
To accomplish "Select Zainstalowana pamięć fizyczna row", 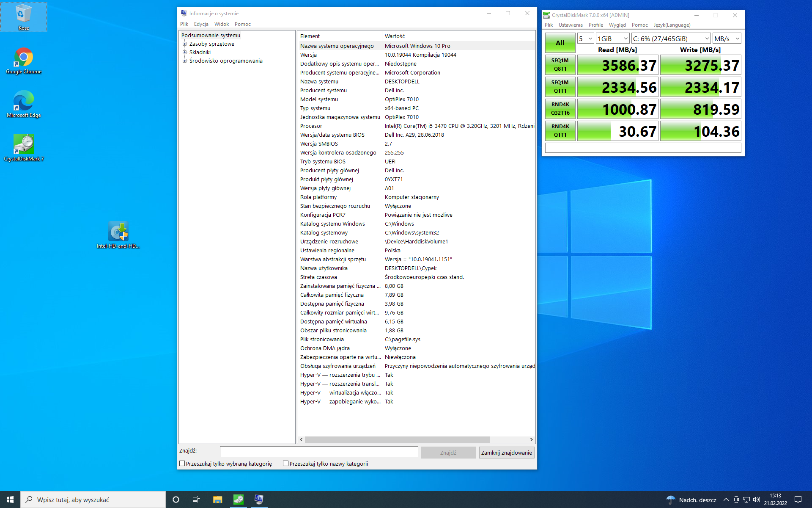I will tap(417, 286).
